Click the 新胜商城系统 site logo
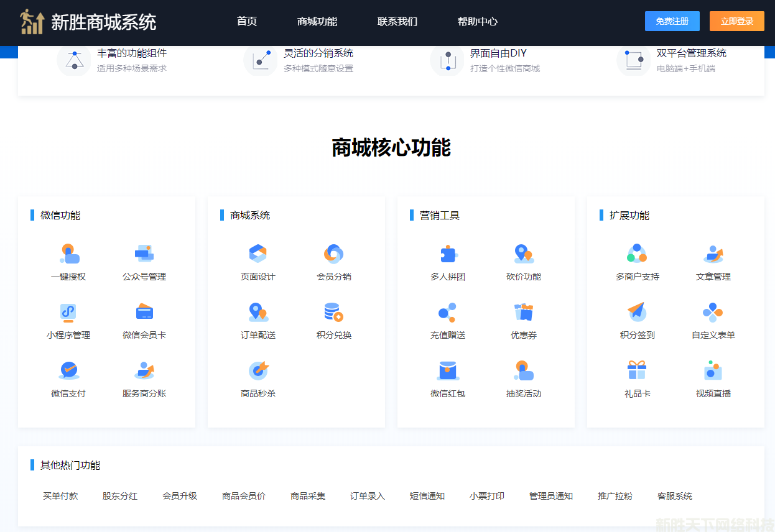This screenshot has height=532, width=775. 88,22
